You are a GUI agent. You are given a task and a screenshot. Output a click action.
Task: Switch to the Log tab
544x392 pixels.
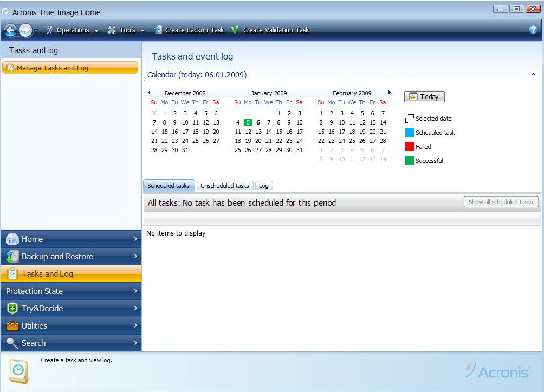(x=264, y=186)
